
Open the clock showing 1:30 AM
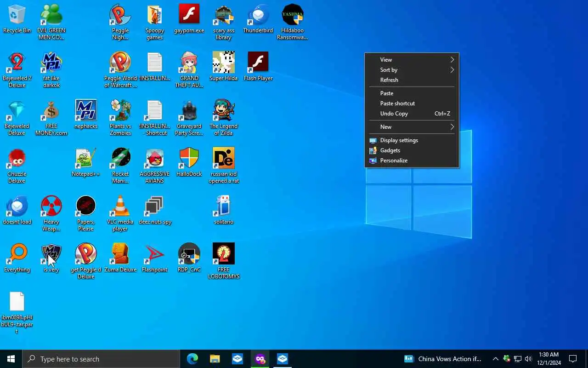click(x=549, y=359)
